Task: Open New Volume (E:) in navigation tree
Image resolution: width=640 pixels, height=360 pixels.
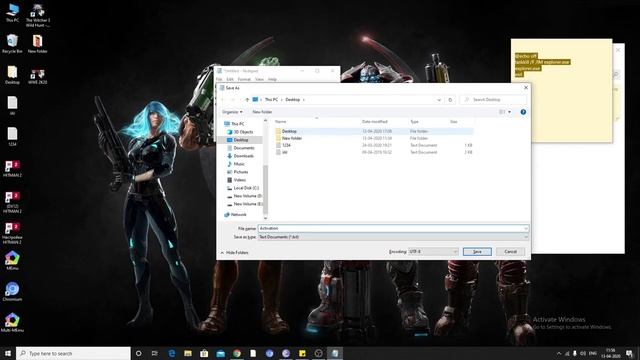Action: coord(247,204)
